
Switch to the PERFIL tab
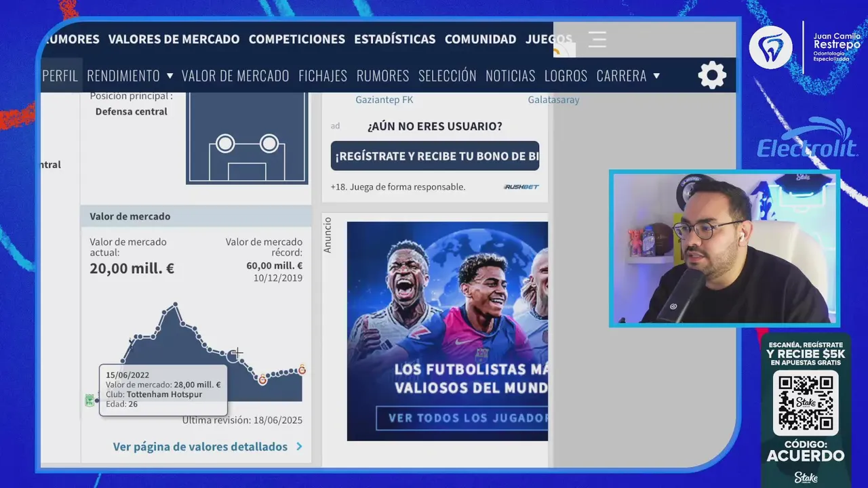tap(60, 76)
